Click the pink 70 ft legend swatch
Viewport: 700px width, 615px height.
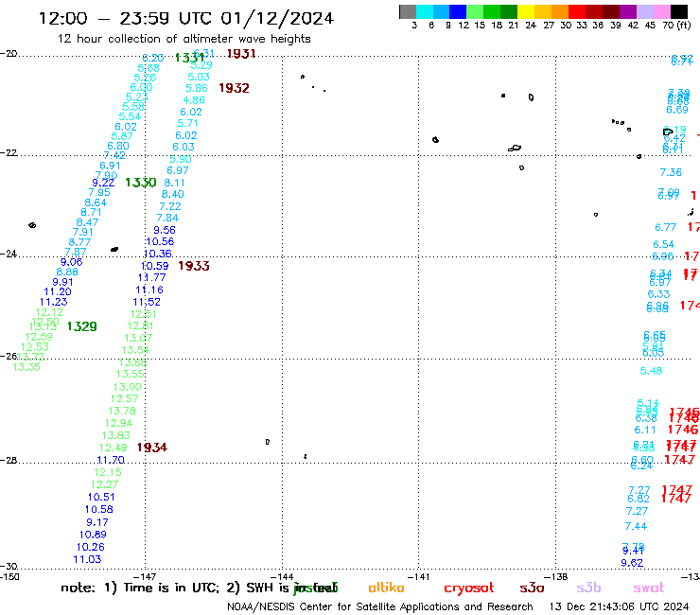click(x=661, y=11)
